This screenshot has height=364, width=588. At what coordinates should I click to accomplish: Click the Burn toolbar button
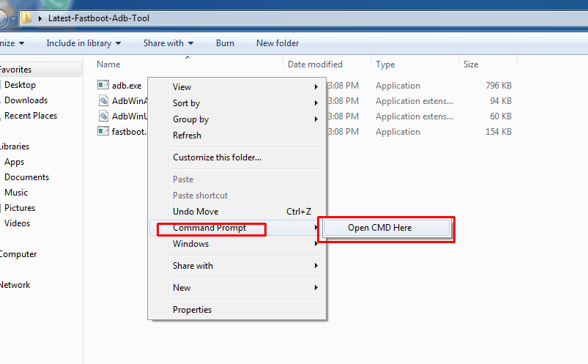(225, 43)
